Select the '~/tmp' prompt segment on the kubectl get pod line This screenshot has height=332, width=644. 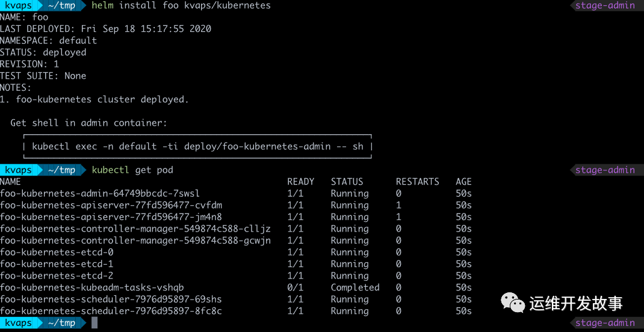61,170
